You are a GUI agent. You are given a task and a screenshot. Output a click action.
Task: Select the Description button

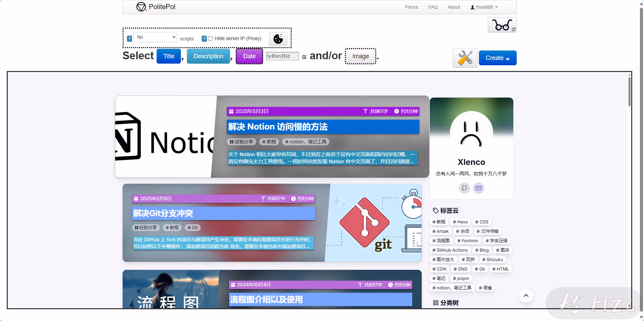[x=208, y=56]
